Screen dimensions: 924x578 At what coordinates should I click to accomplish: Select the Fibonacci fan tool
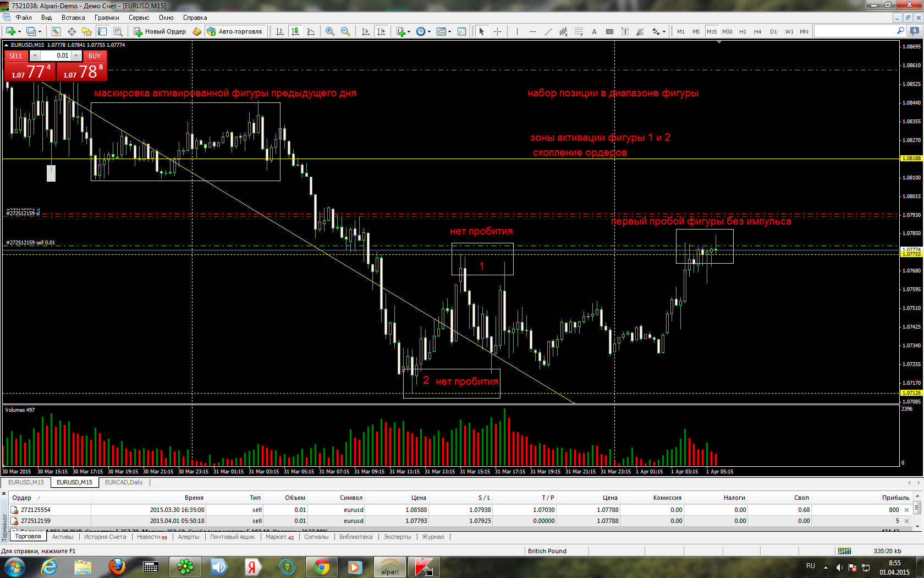640,31
